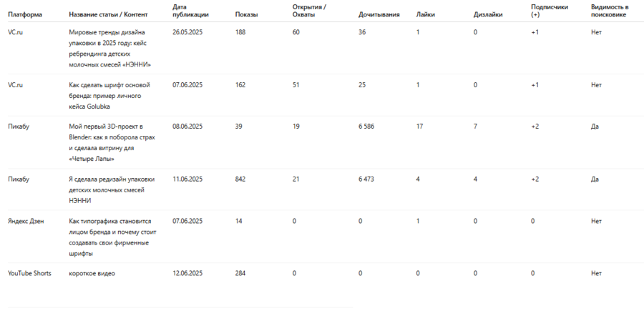Select the "Лайки" column header
Screen dimensions: 644x311
(x=424, y=15)
